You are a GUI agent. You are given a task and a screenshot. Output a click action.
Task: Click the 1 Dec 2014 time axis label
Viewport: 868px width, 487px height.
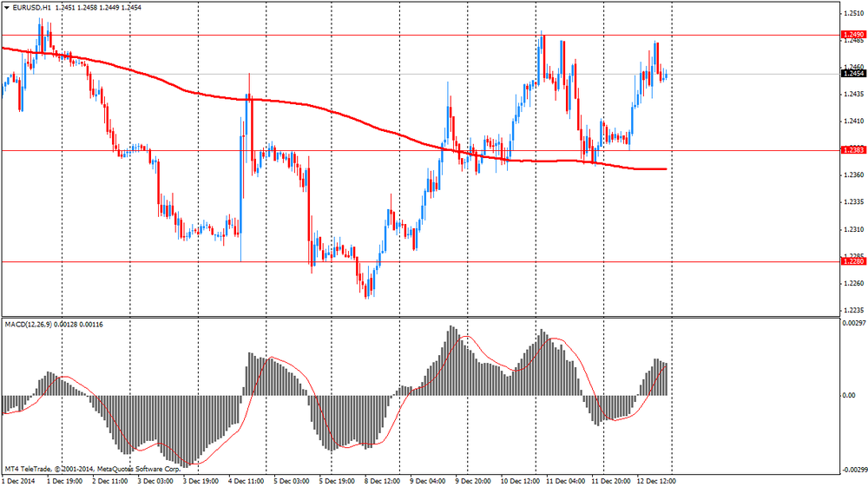point(18,481)
